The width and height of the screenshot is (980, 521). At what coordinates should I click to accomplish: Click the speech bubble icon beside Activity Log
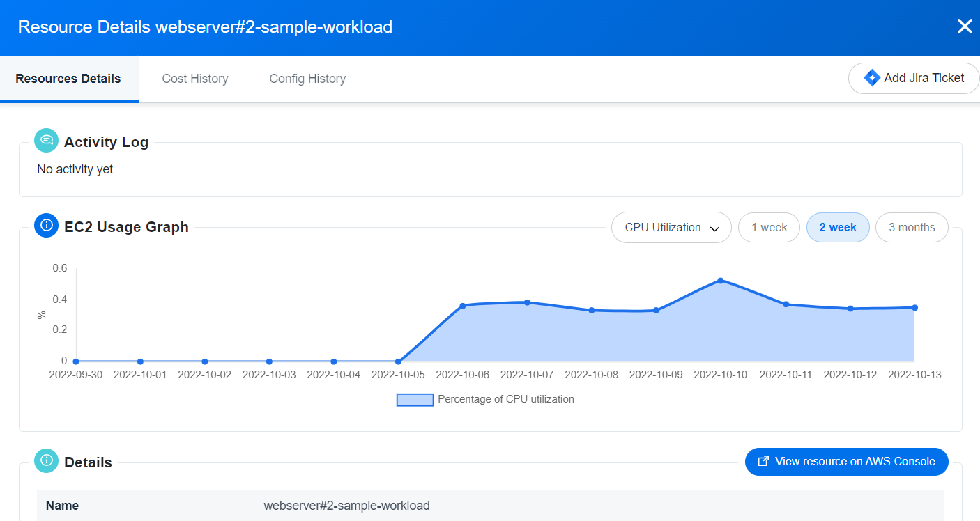click(45, 140)
